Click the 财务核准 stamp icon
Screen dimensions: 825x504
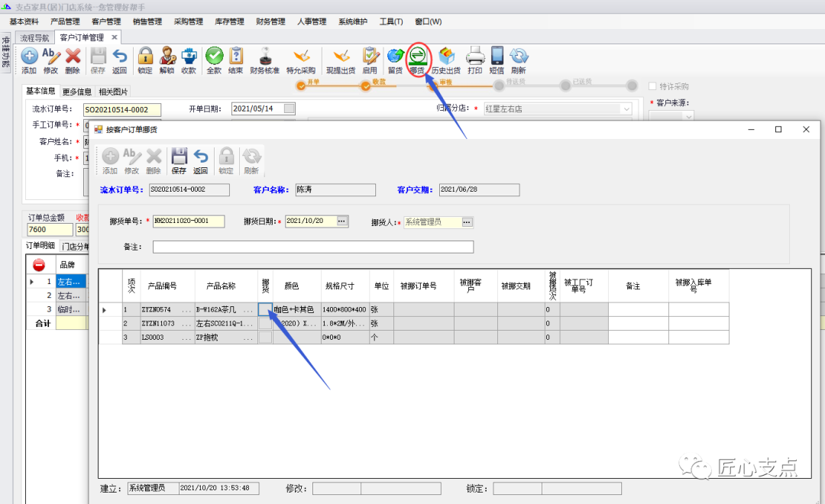[264, 59]
